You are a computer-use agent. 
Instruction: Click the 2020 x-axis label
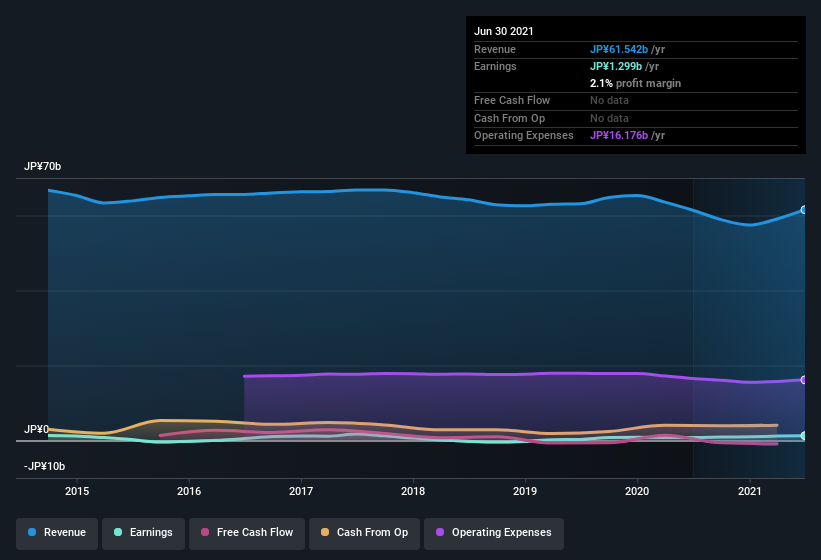click(x=637, y=491)
